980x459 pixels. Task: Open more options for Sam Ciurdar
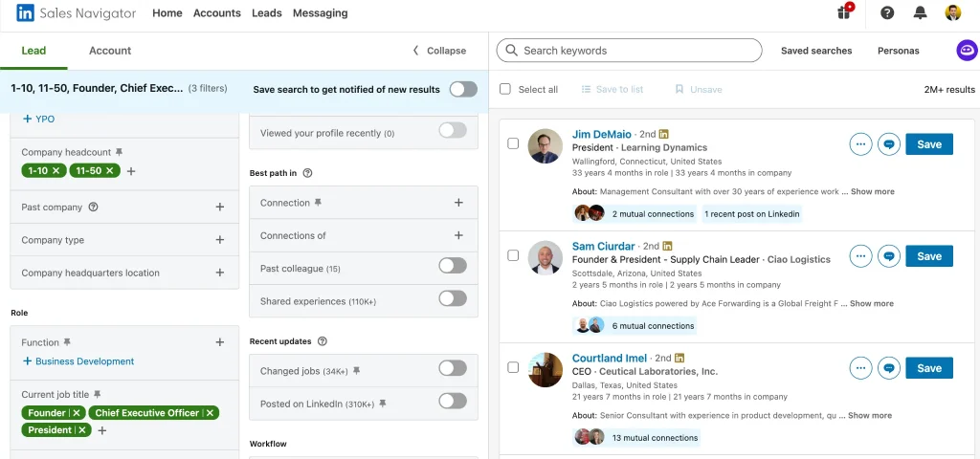[860, 256]
